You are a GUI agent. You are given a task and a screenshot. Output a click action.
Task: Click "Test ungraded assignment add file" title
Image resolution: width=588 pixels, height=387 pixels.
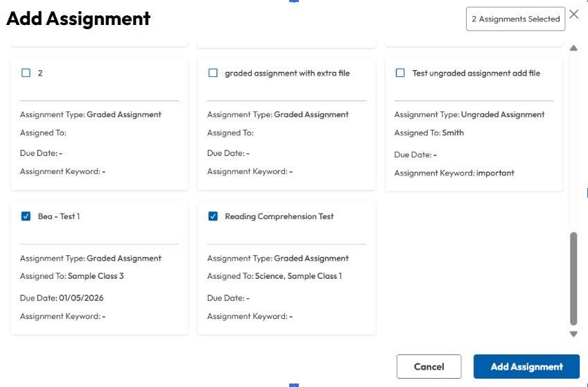[x=476, y=73]
